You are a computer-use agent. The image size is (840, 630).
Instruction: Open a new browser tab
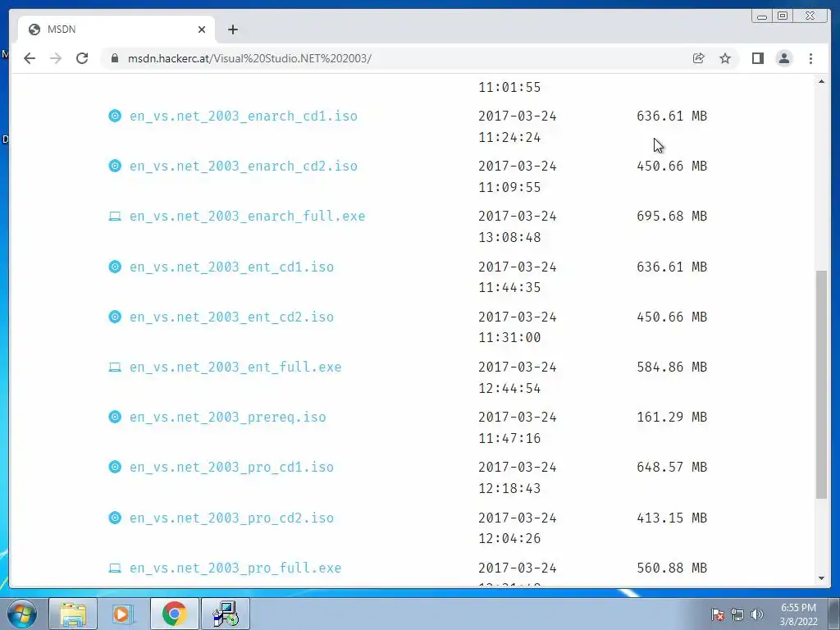click(x=232, y=30)
